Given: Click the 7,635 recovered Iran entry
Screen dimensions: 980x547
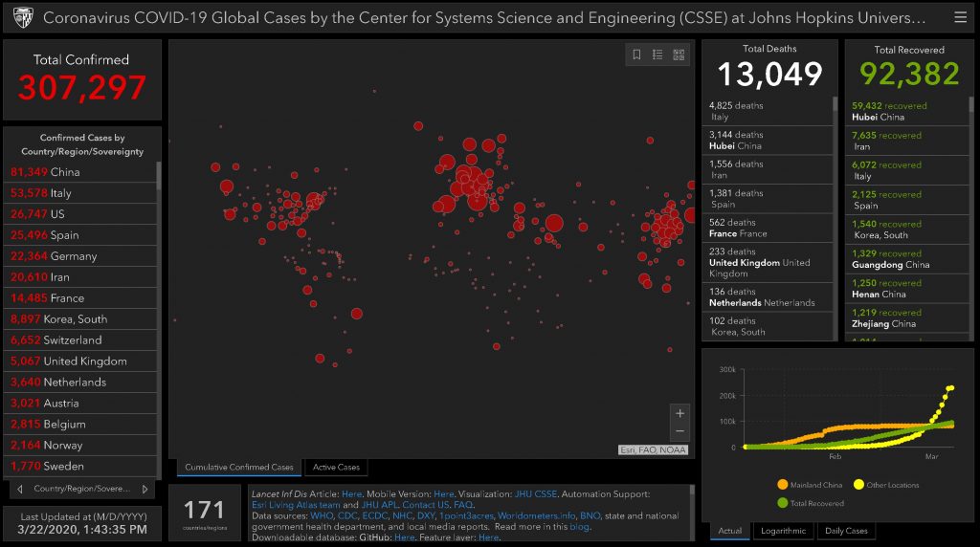Looking at the screenshot, I should point(907,142).
